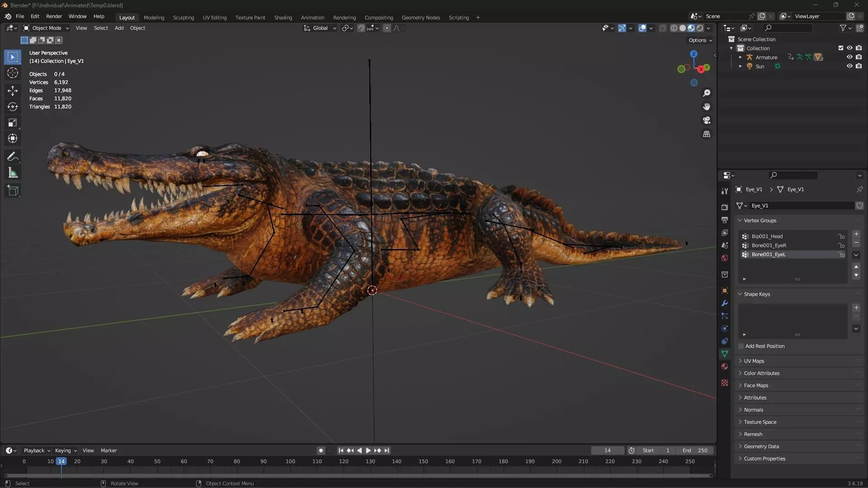This screenshot has width=868, height=488.
Task: Select the Add Cube tool
Action: click(x=13, y=191)
